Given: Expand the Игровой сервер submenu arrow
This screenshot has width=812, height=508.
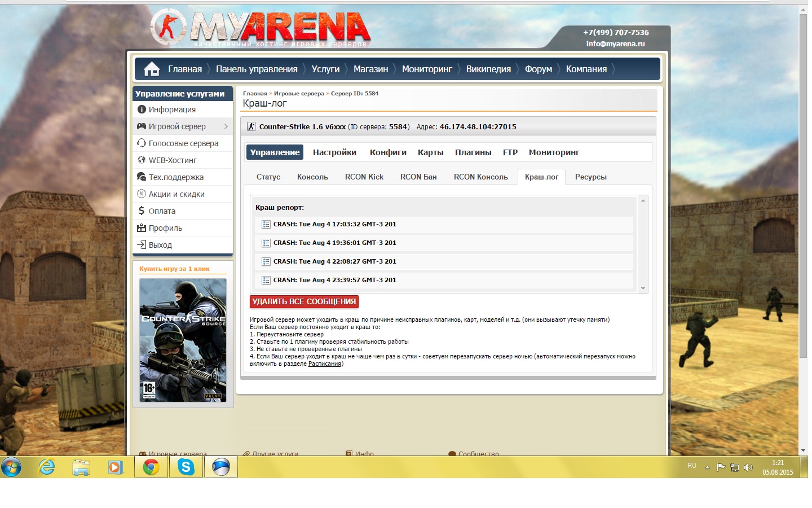Looking at the screenshot, I should pos(226,126).
